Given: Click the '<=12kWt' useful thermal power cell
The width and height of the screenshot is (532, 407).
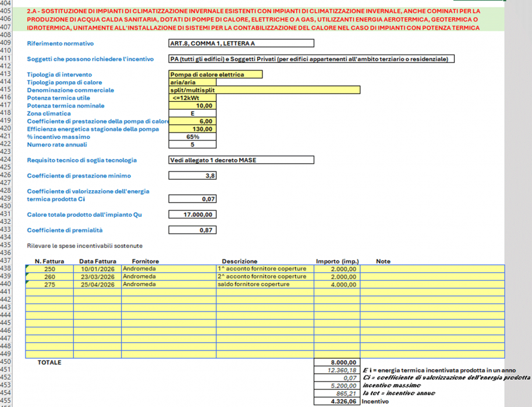Looking at the screenshot, I should click(192, 98).
